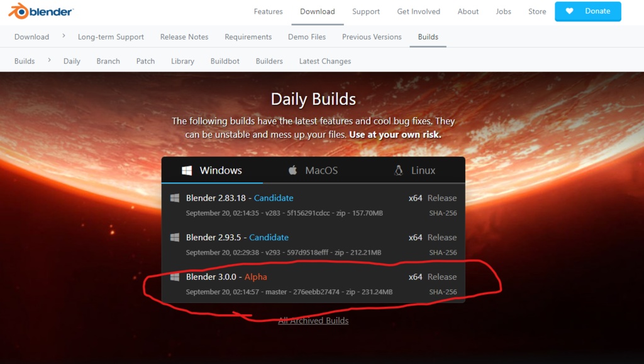Open the All Archived Builds link
The width and height of the screenshot is (644, 364).
pyautogui.click(x=313, y=321)
